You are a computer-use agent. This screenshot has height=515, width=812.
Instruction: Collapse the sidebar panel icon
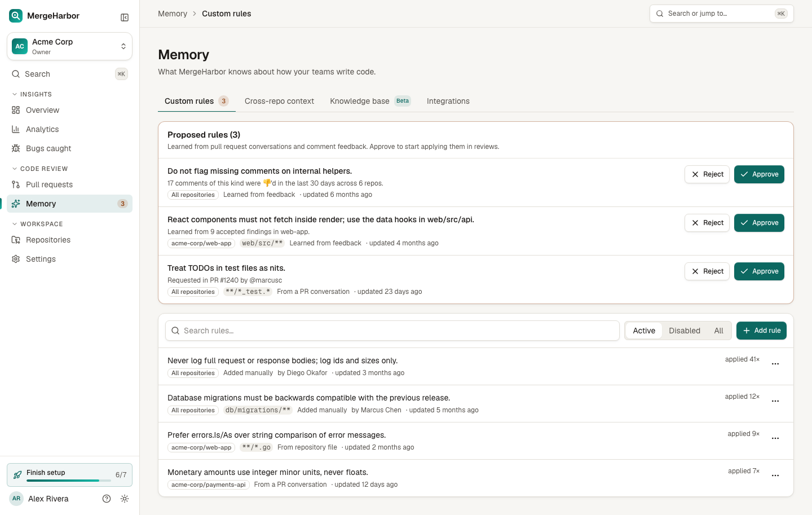(125, 17)
